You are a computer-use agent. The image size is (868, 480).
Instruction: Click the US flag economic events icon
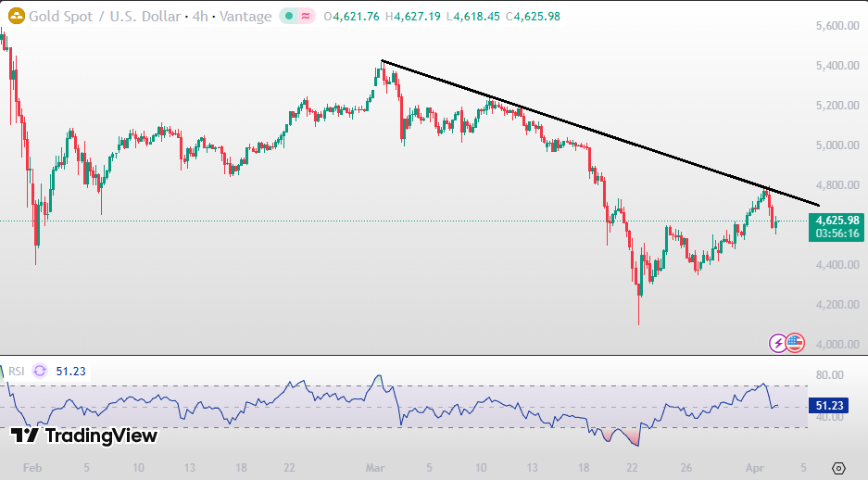[x=796, y=343]
